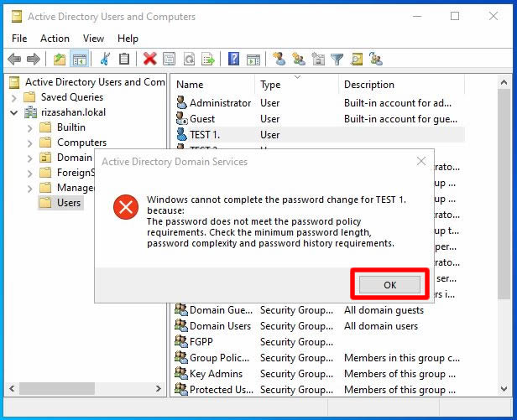
Task: Open the Action menu
Action: 55,39
